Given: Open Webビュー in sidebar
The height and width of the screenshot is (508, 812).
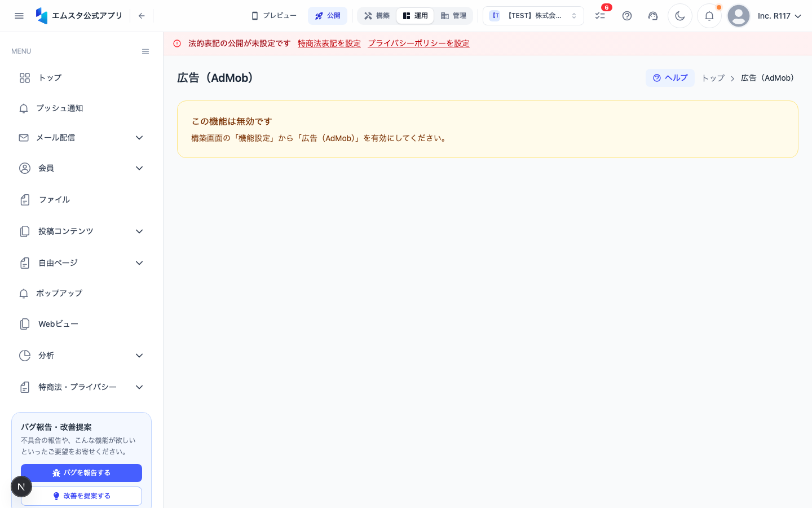Looking at the screenshot, I should 81,324.
